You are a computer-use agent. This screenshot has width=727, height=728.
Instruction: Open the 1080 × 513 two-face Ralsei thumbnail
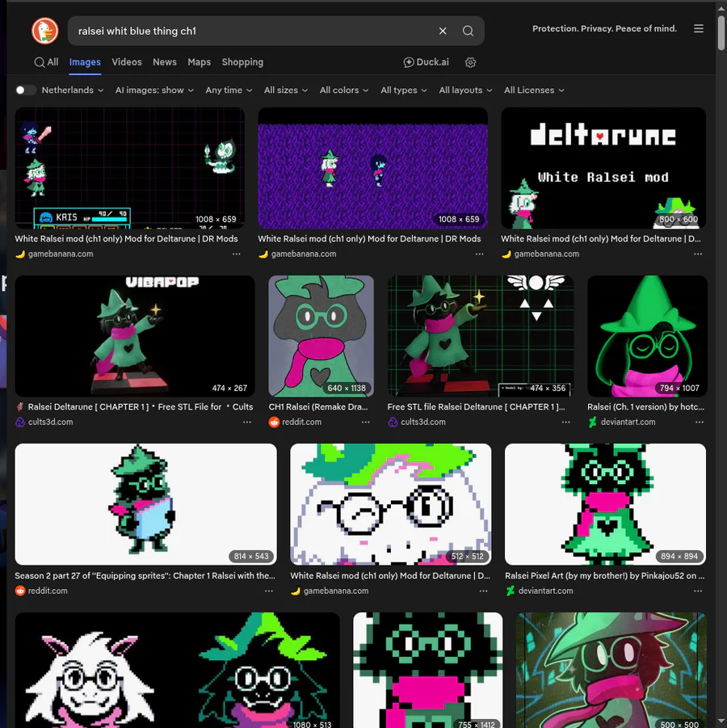(178, 670)
